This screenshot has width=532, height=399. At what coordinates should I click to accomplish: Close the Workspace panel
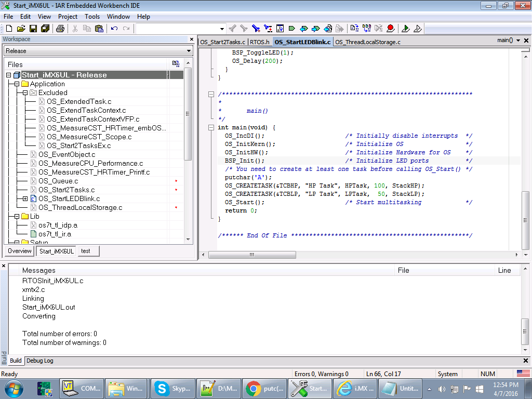pyautogui.click(x=192, y=39)
